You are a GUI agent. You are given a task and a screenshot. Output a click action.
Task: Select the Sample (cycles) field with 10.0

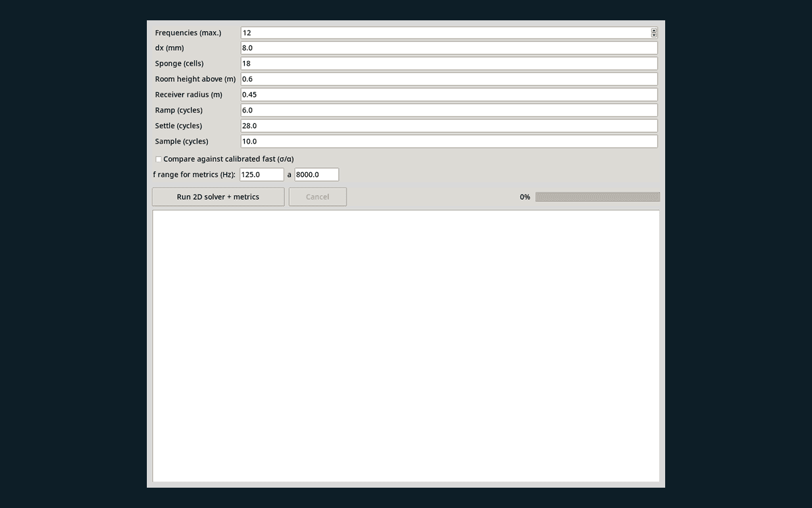(449, 142)
